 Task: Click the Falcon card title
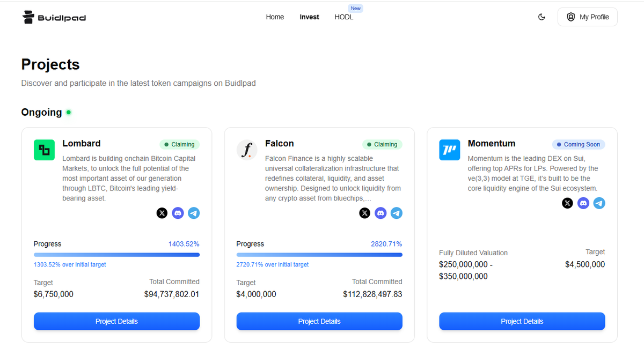coord(279,143)
